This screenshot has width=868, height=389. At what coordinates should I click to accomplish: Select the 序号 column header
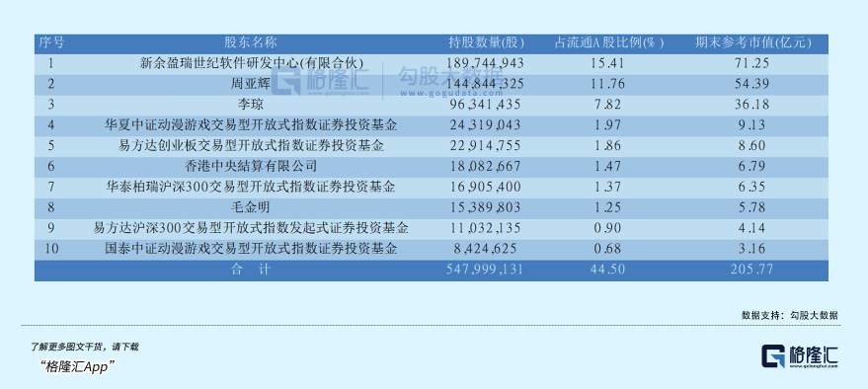(x=50, y=42)
